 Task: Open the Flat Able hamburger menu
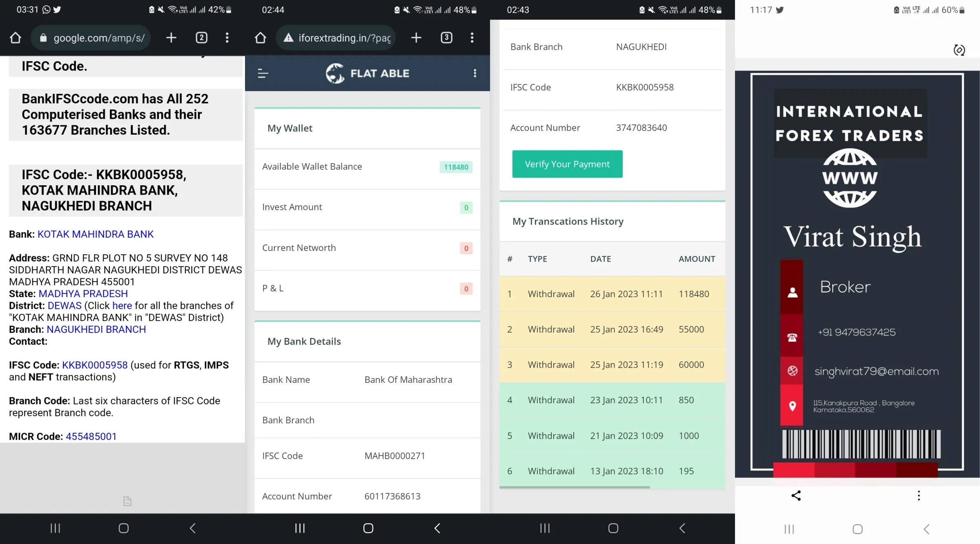click(x=263, y=73)
